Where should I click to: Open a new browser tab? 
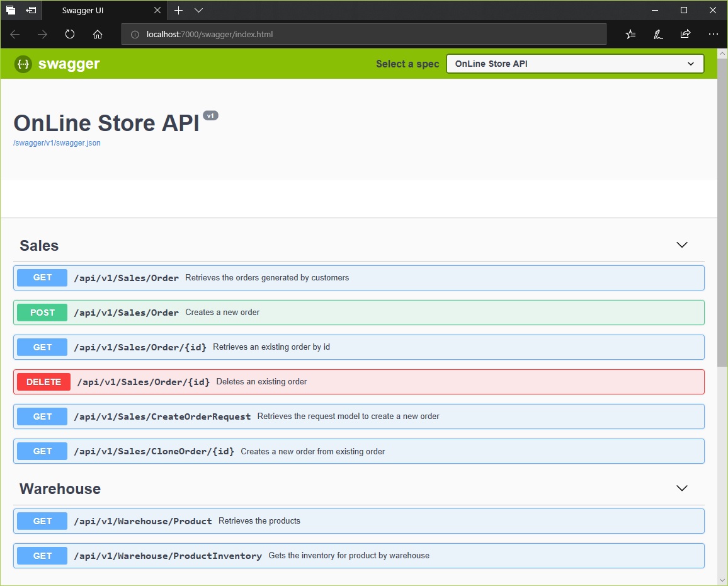click(178, 10)
